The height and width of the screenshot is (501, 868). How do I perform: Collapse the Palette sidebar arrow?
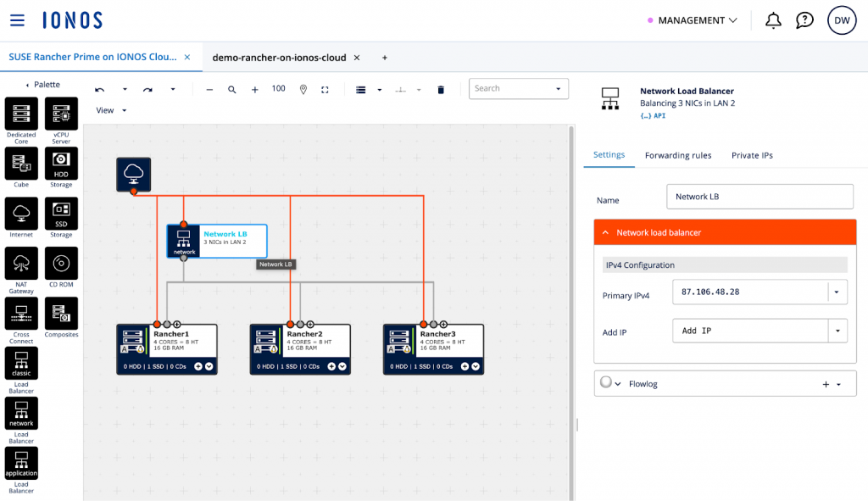pyautogui.click(x=27, y=85)
